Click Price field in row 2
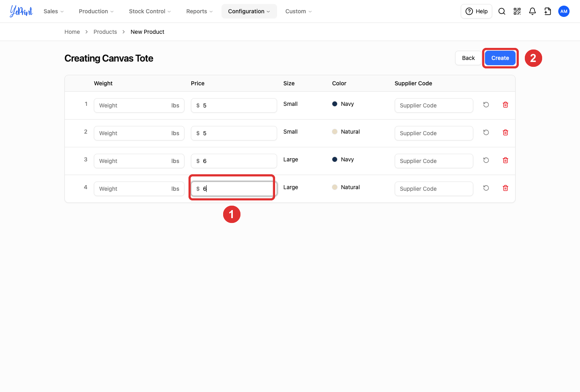Viewport: 580px width, 392px height. coord(234,133)
